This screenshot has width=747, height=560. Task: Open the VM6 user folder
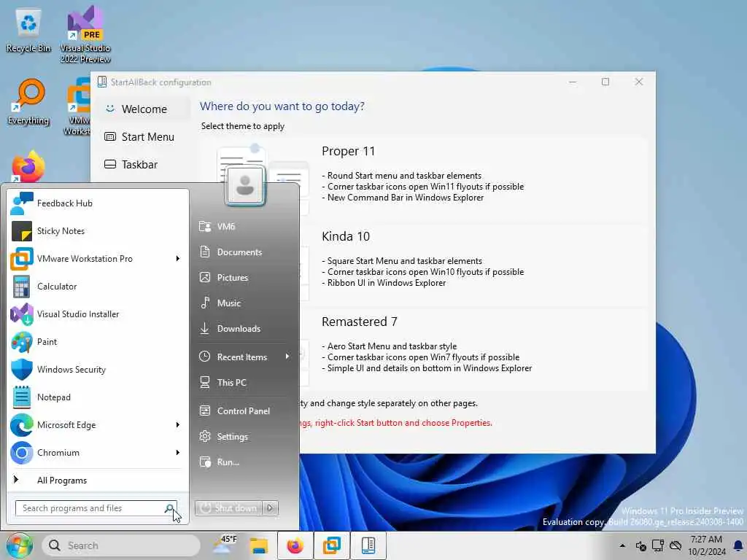pyautogui.click(x=244, y=227)
